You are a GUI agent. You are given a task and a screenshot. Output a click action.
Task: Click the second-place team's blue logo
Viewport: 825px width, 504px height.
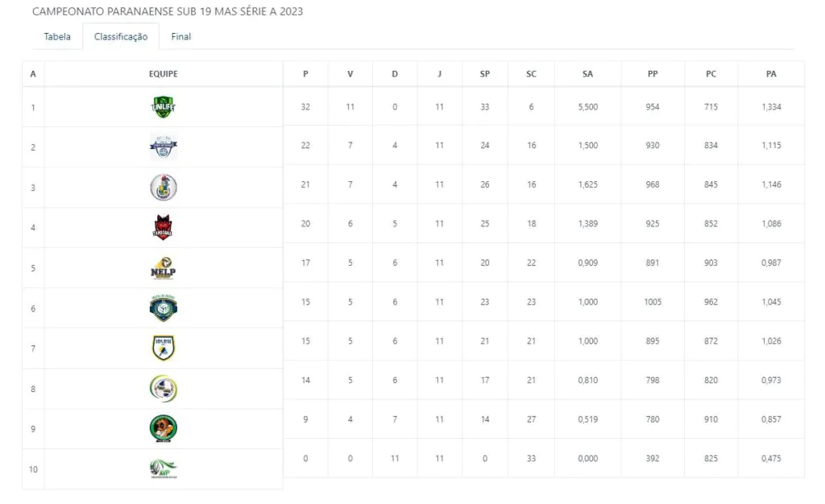click(x=164, y=147)
